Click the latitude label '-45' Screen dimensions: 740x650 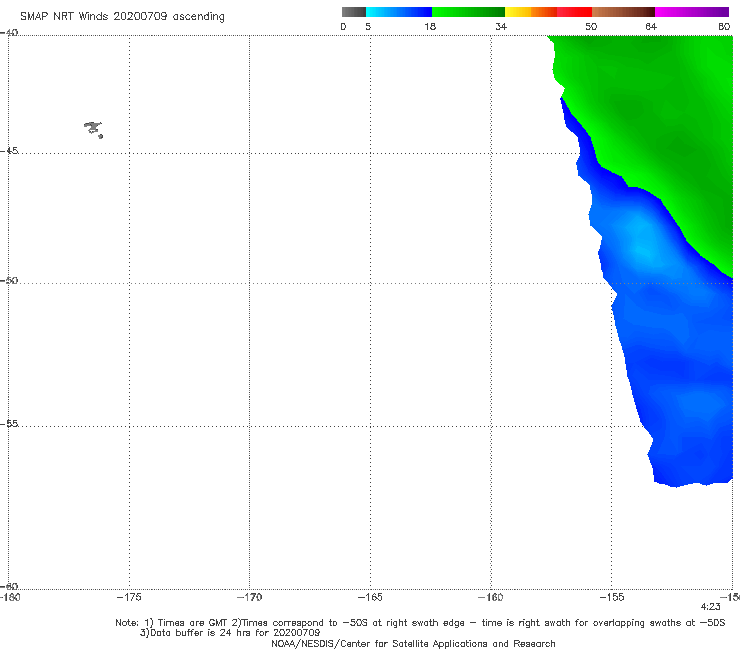[9, 151]
